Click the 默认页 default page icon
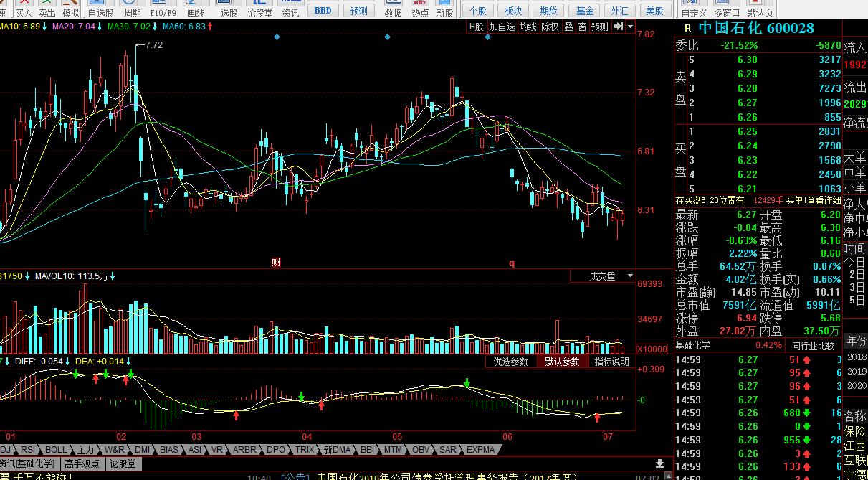The width and height of the screenshot is (868, 480). pos(760,9)
